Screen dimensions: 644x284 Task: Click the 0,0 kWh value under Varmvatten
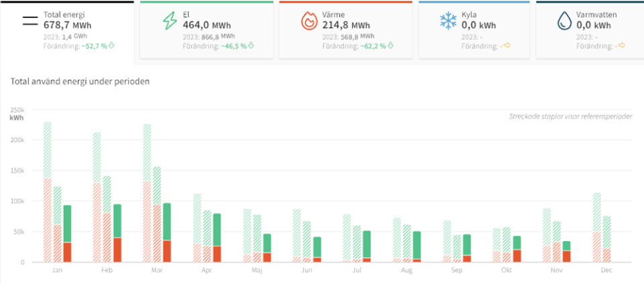(x=594, y=26)
